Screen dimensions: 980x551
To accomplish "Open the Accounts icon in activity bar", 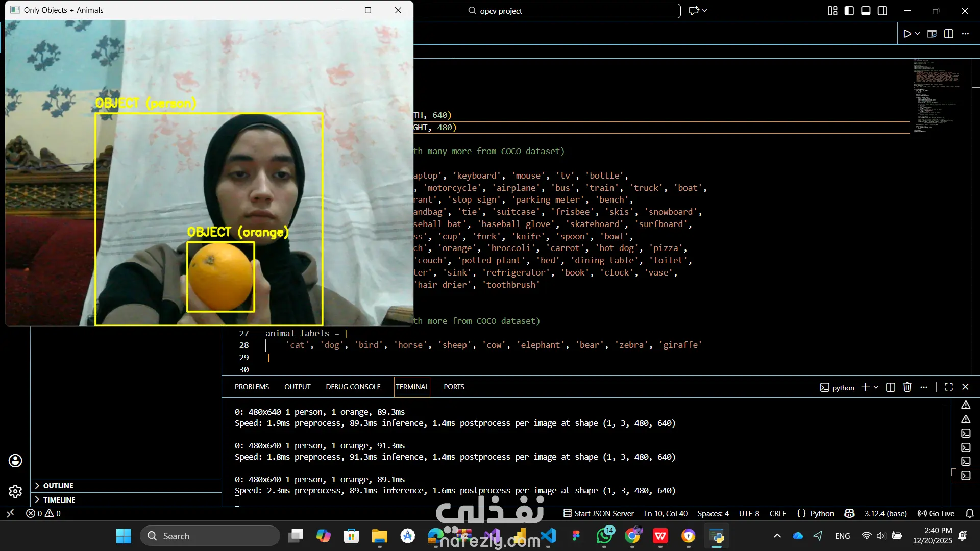I will point(15,461).
